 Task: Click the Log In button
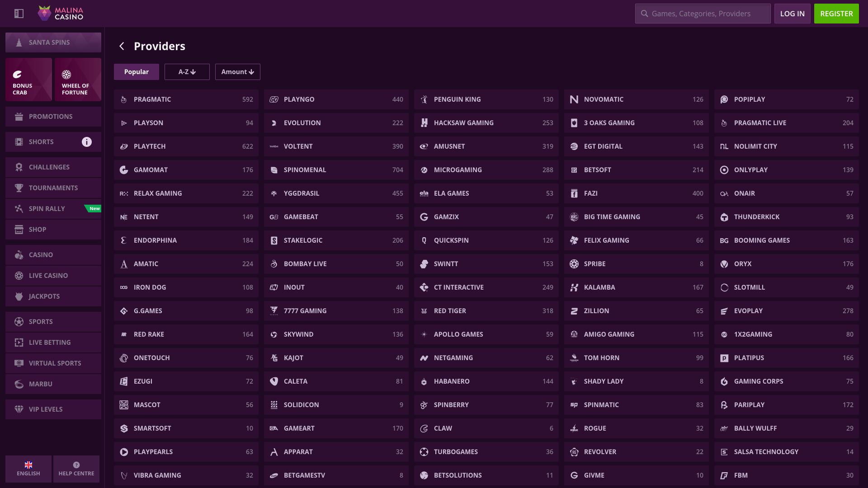[792, 14]
